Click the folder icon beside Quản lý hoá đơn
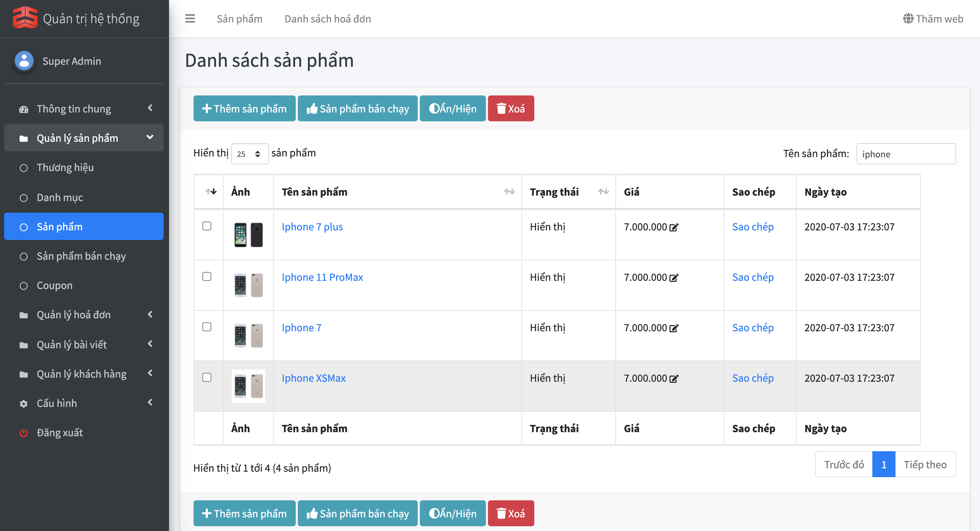The height and width of the screenshot is (531, 980). 24,315
